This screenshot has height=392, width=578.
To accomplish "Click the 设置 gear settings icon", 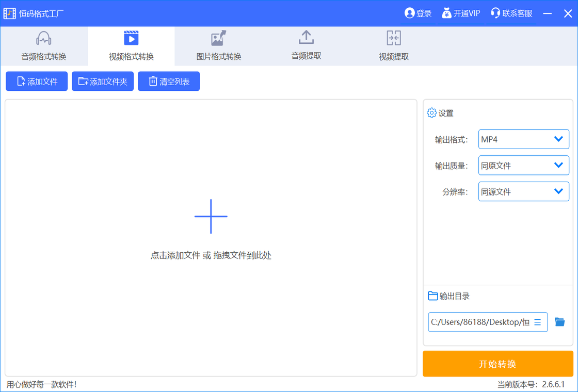I will coord(432,113).
